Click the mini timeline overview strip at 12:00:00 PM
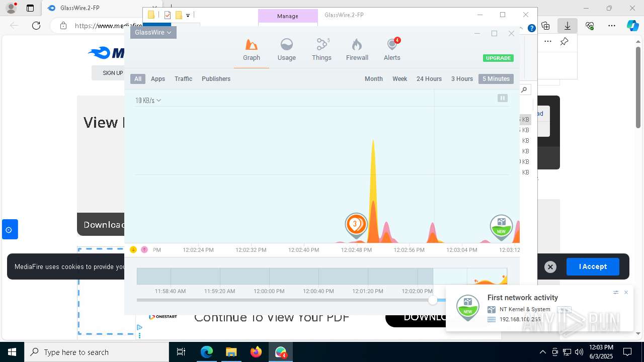 [269, 277]
